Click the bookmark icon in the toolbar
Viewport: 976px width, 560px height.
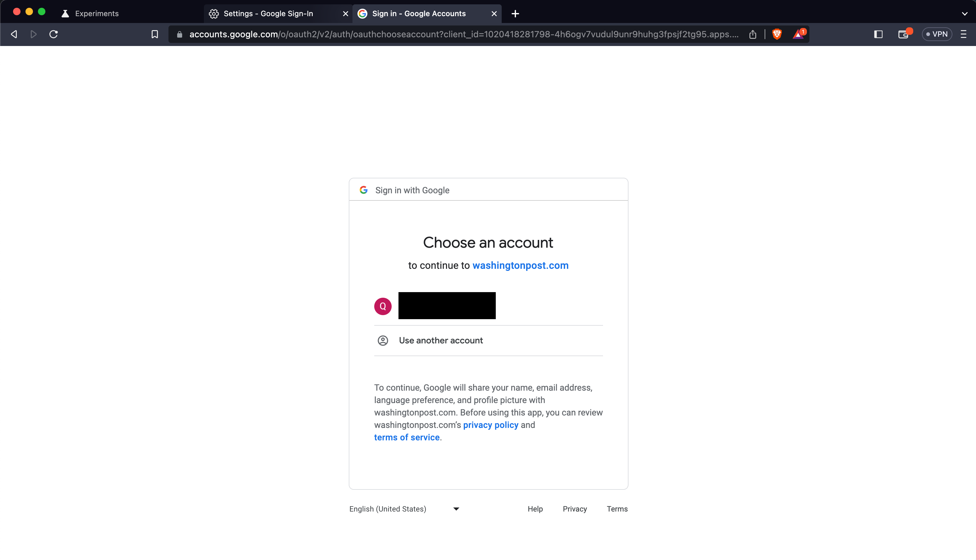[154, 34]
